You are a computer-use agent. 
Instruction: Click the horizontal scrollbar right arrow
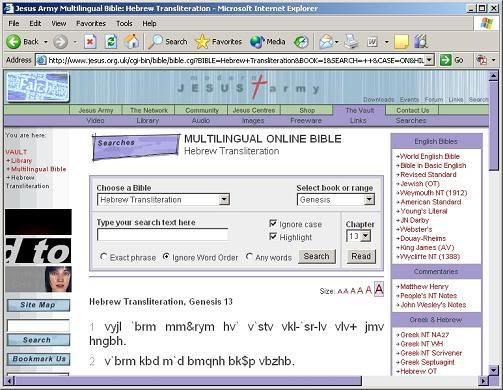click(483, 380)
